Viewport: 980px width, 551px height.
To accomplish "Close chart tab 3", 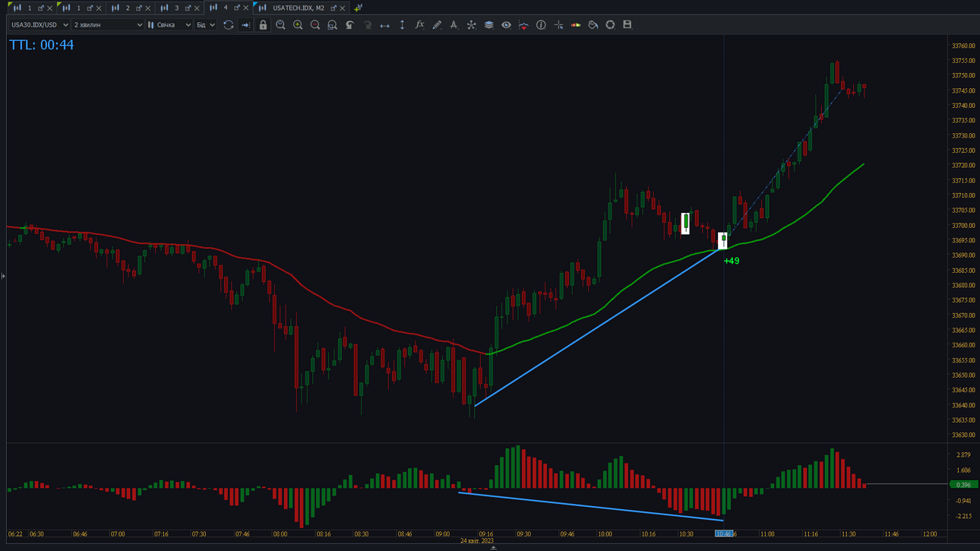I will click(x=197, y=8).
